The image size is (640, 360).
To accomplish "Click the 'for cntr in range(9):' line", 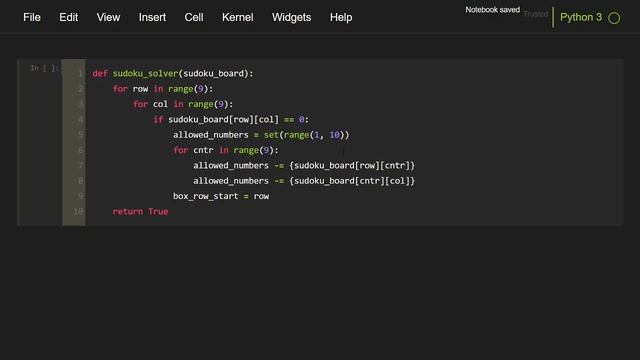I will coord(226,150).
